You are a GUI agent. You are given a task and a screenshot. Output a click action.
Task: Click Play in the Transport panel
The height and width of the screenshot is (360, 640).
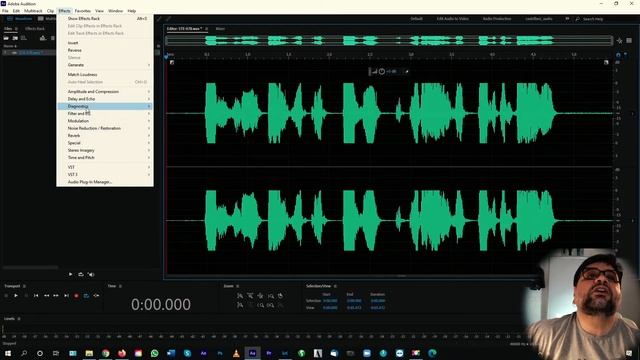pyautogui.click(x=16, y=296)
